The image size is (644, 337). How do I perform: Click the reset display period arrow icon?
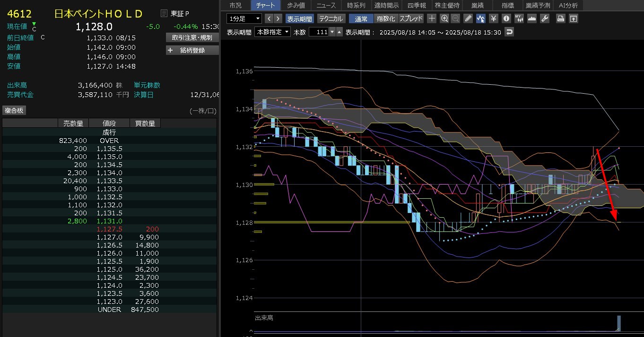pos(509,32)
